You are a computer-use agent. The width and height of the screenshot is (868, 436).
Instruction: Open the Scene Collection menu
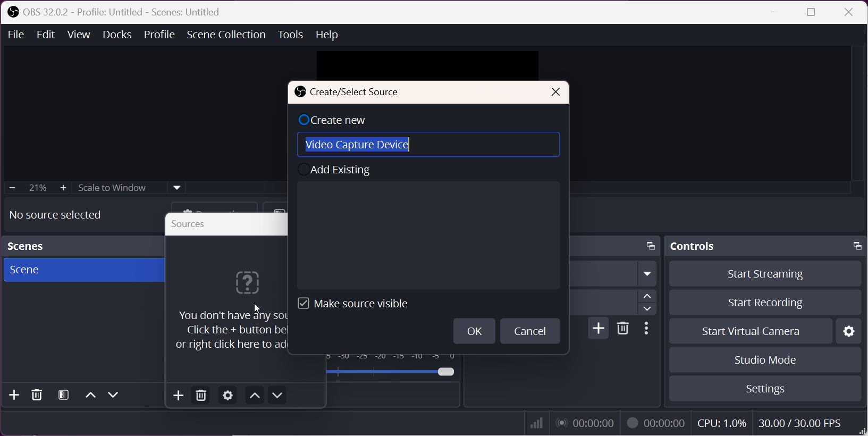point(226,35)
